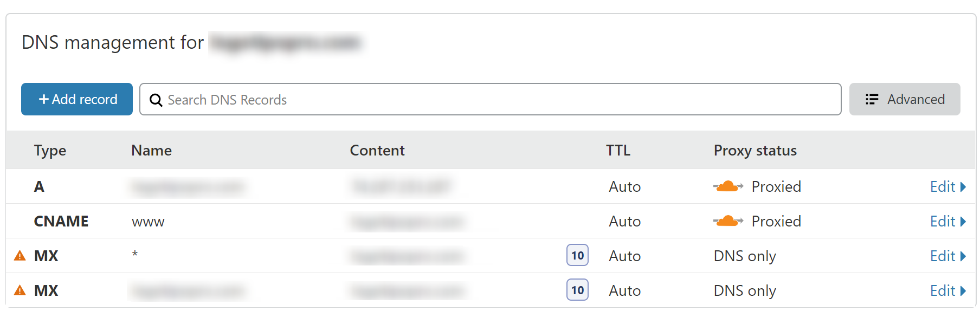Click the warning triangle on the last MX record

(x=20, y=290)
